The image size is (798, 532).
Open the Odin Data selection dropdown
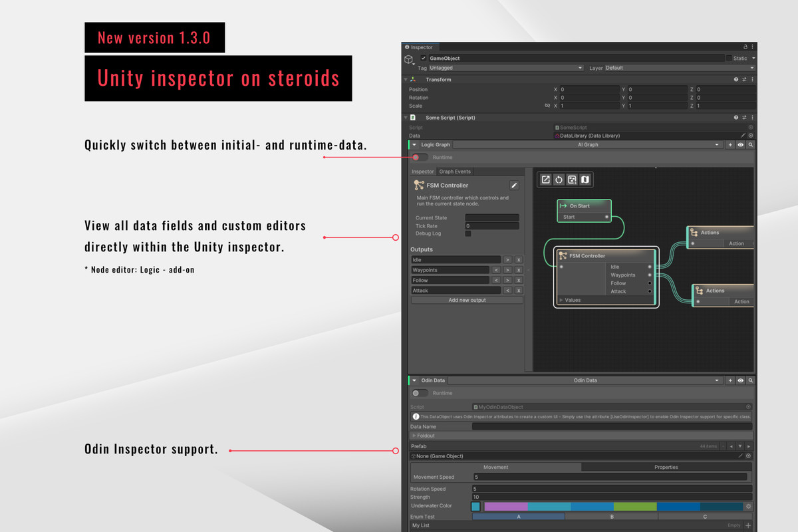point(585,380)
